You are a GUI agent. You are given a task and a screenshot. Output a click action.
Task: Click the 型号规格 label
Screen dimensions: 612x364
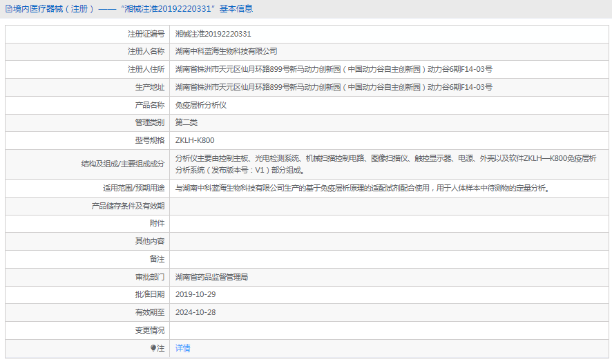[150, 140]
